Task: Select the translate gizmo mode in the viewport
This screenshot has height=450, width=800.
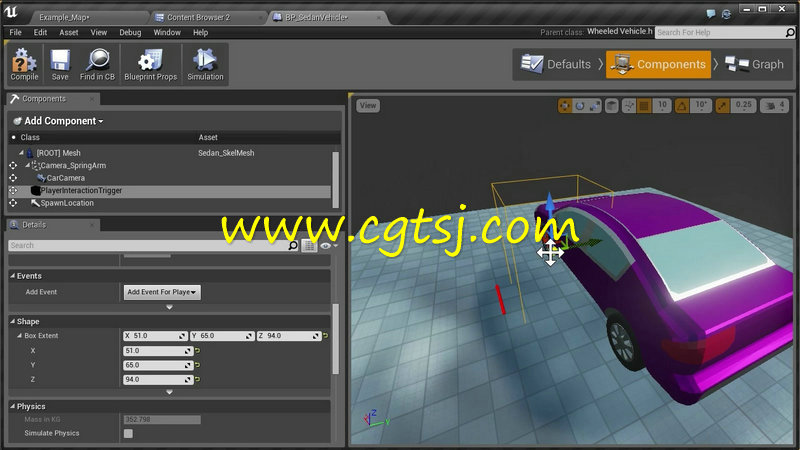Action: coord(564,106)
